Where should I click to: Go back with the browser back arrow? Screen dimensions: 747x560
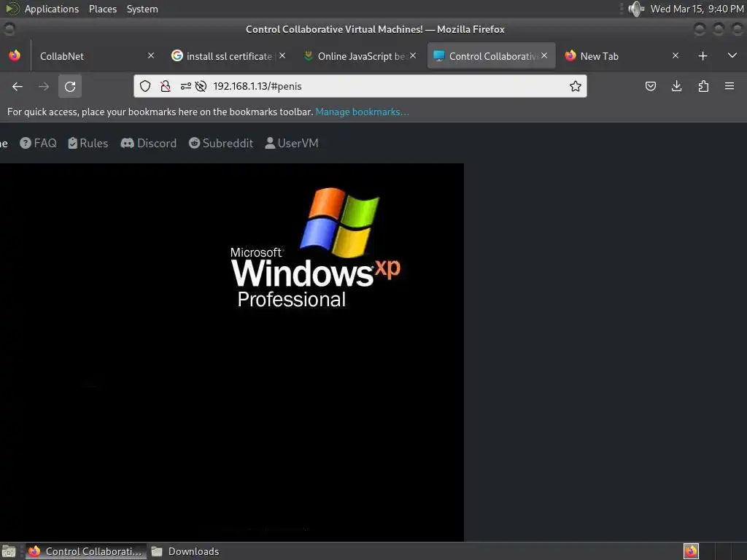coord(18,86)
